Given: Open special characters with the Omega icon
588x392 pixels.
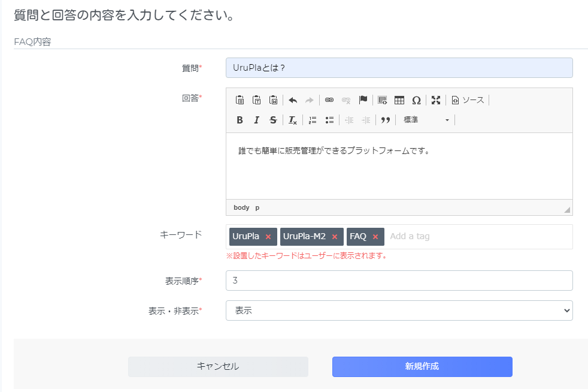Looking at the screenshot, I should tap(416, 100).
